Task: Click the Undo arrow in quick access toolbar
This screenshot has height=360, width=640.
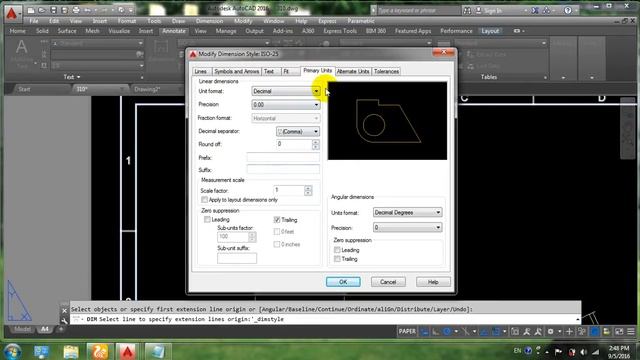Action: 87,10
